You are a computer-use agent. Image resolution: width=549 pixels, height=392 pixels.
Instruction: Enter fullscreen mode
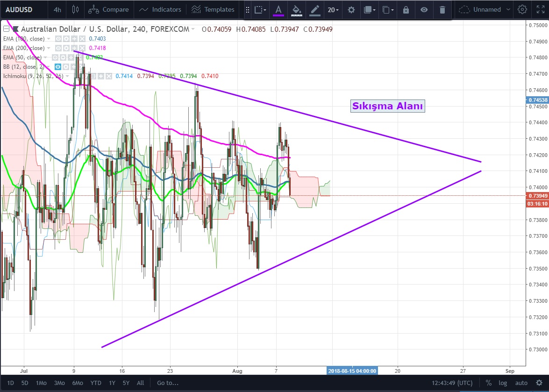(540, 9)
